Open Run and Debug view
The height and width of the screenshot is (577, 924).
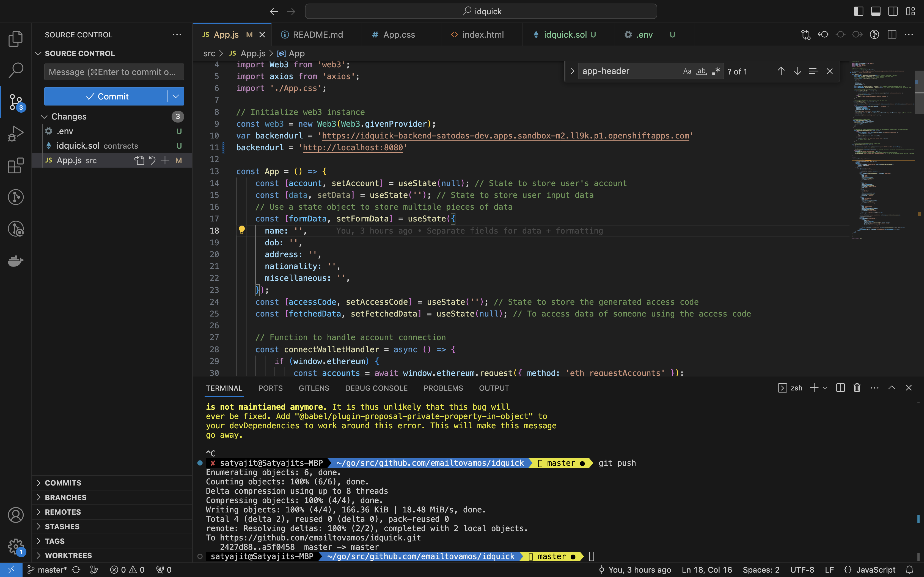(x=15, y=134)
